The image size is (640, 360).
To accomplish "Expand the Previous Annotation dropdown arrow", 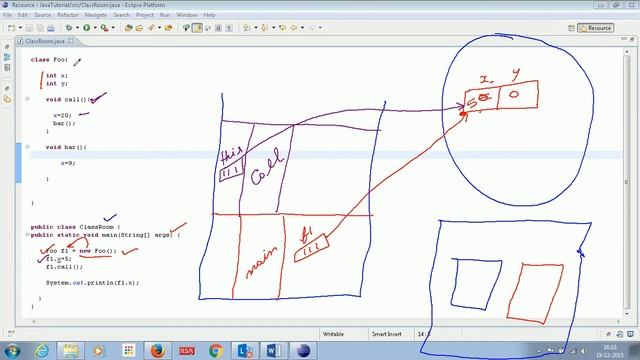I will pyautogui.click(x=273, y=28).
